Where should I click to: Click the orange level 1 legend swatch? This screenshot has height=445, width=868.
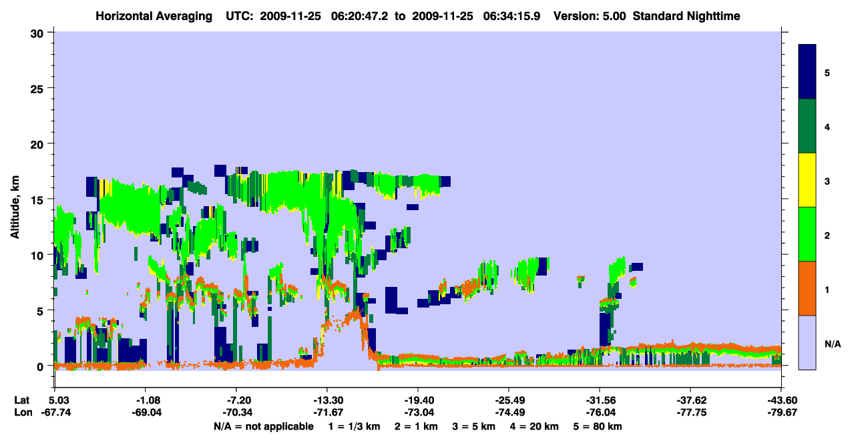pyautogui.click(x=807, y=288)
